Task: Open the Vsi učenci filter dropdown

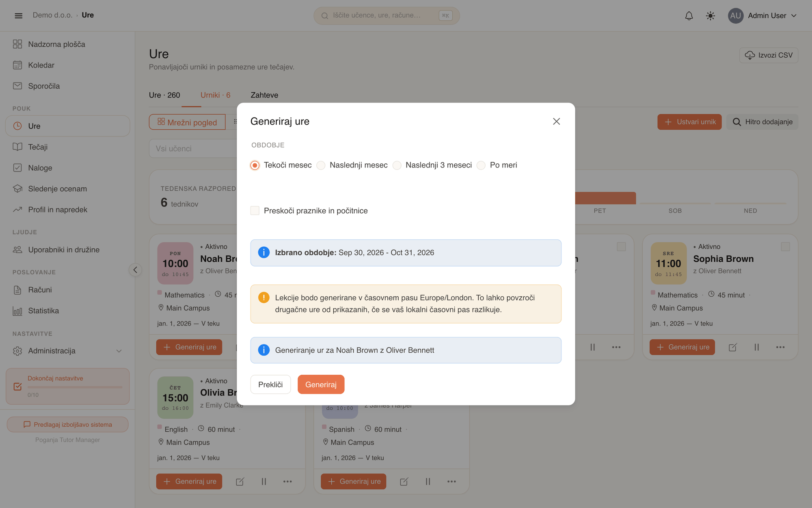Action: [193, 149]
